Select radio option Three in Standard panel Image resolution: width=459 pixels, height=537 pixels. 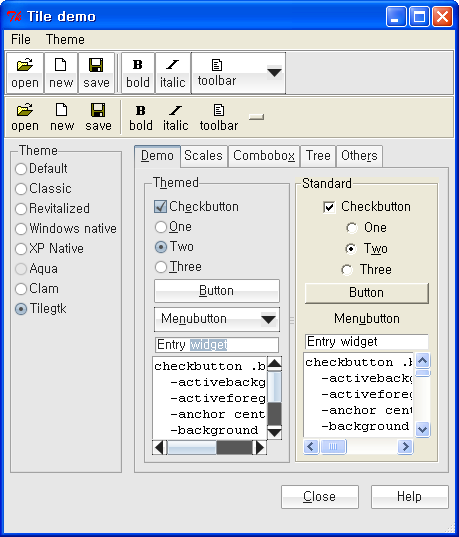[x=347, y=270]
